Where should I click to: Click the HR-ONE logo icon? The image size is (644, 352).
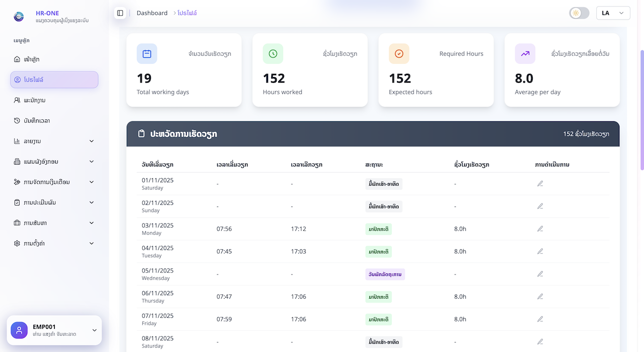[19, 17]
